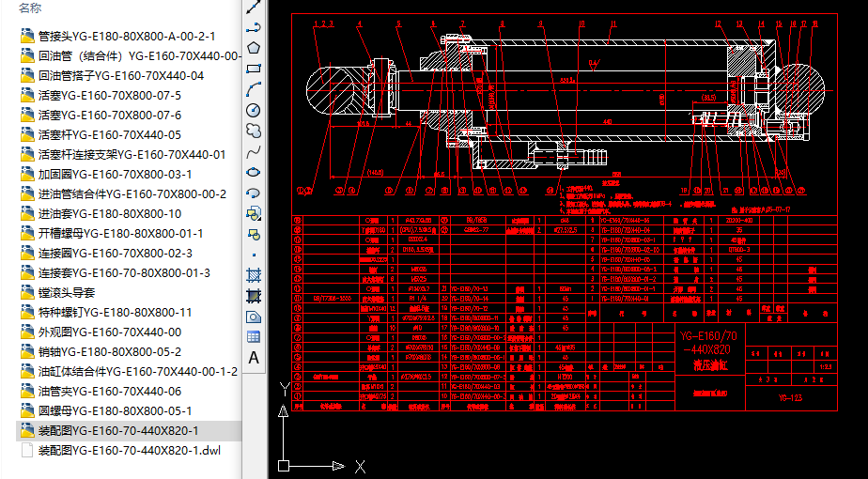Select the Arc draw tool
Viewport: 868px width, 479px height.
coord(253,89)
